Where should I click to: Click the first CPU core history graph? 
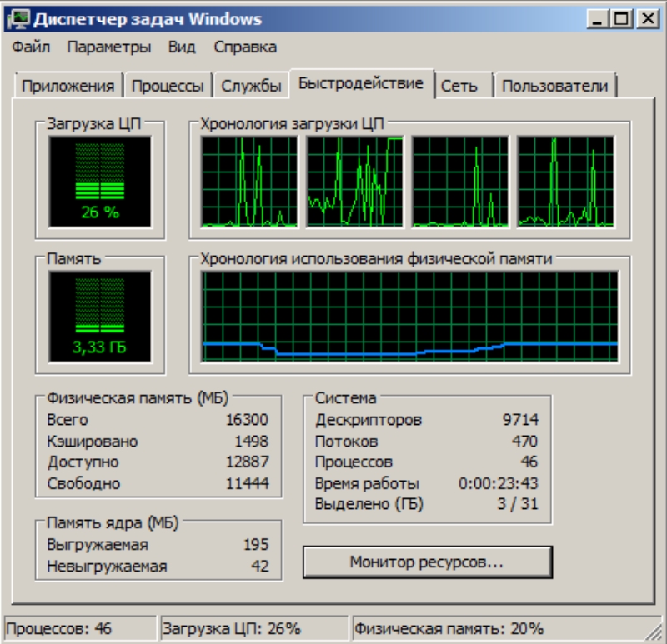249,182
